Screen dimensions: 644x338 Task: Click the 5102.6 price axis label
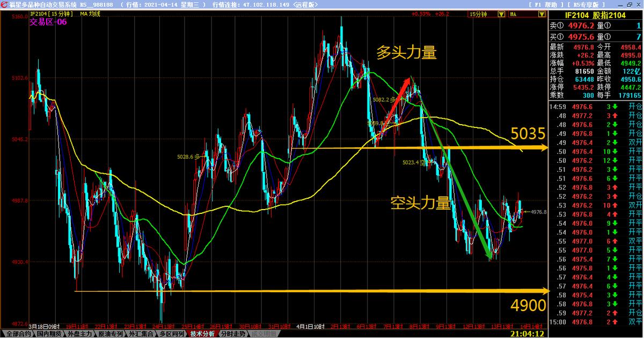(19, 78)
